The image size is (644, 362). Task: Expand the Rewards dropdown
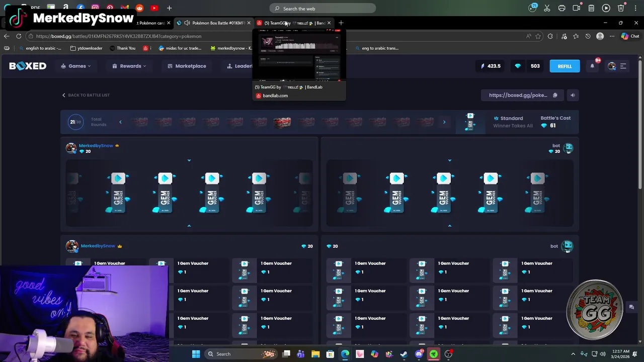(x=129, y=66)
